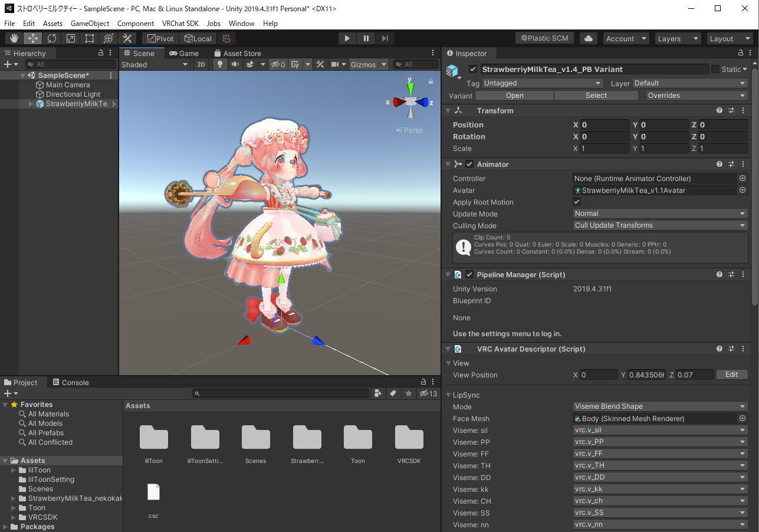This screenshot has width=759, height=532.
Task: Open the Tag dropdown
Action: [543, 83]
